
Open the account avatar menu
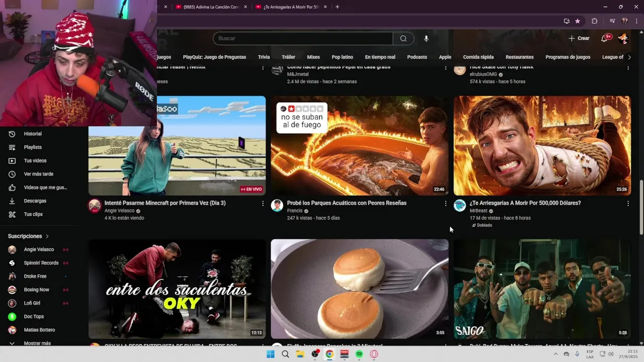coord(623,38)
